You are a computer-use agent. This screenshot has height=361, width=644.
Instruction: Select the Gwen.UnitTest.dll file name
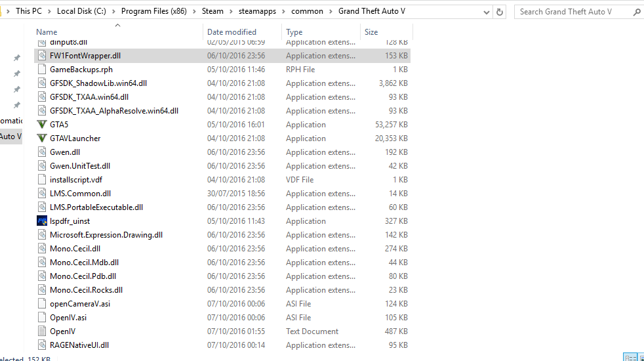80,165
